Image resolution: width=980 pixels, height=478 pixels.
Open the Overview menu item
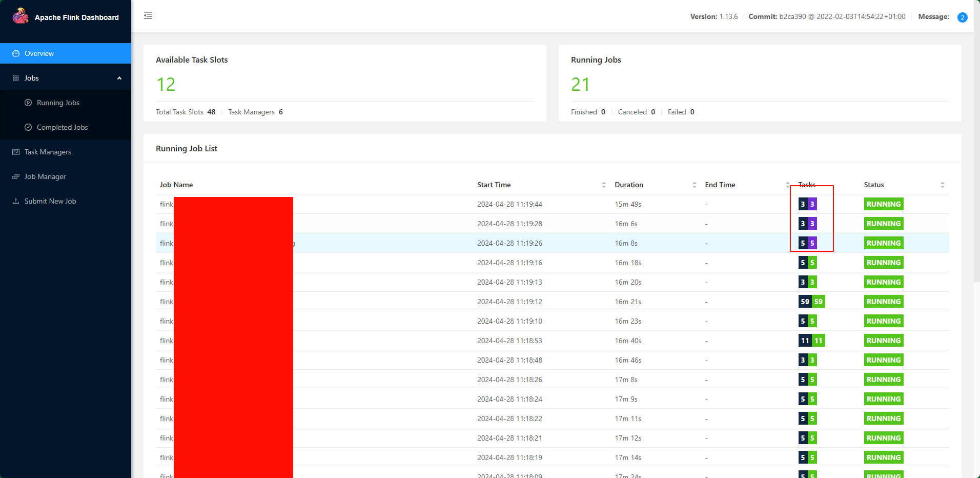(66, 53)
